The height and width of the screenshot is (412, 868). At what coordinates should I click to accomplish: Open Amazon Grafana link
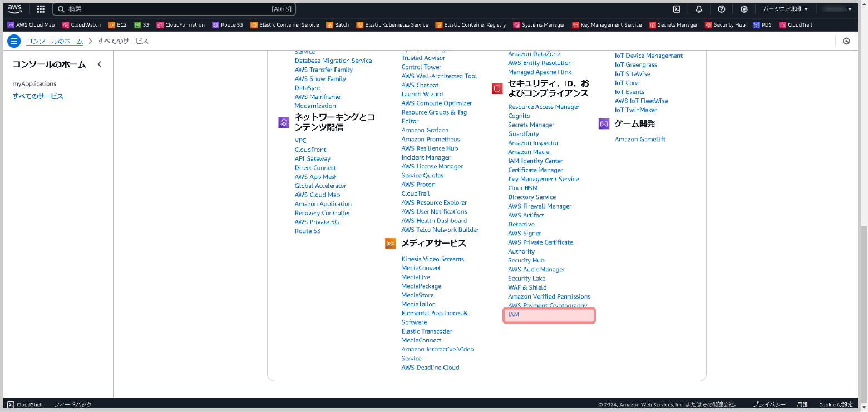tap(425, 130)
